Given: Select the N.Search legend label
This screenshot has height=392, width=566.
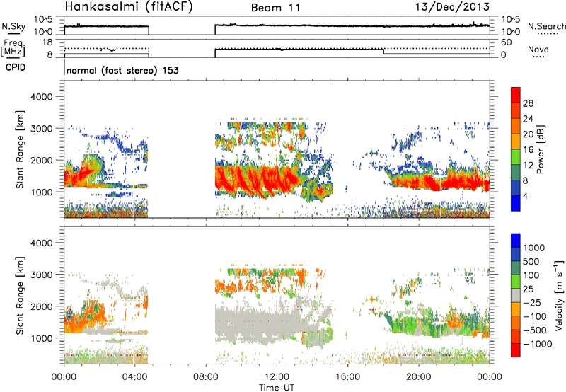Looking at the screenshot, I should tap(546, 26).
